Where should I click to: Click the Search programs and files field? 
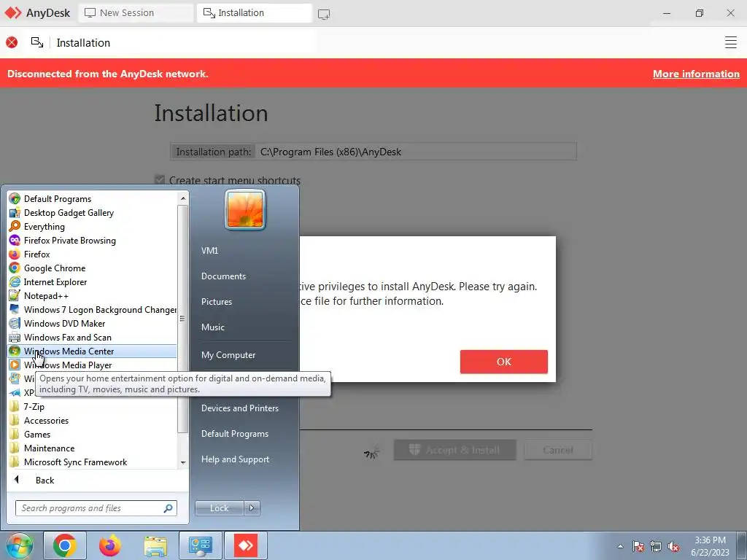coord(96,508)
